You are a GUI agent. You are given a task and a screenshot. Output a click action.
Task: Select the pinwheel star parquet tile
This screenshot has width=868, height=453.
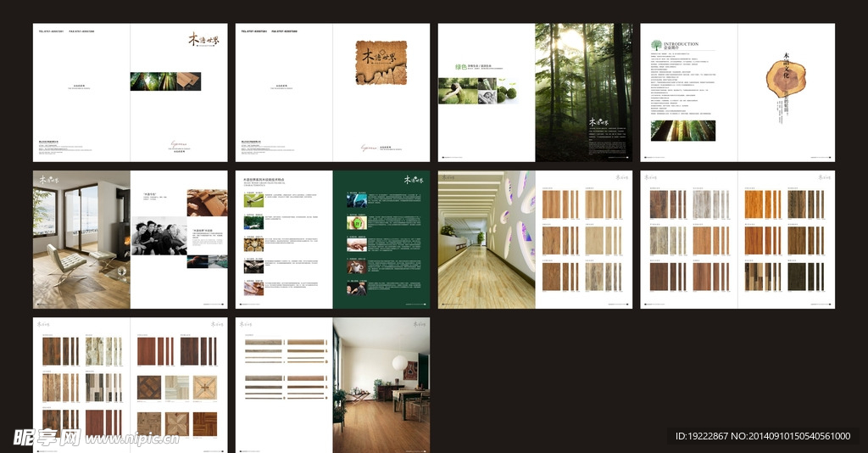point(177,423)
